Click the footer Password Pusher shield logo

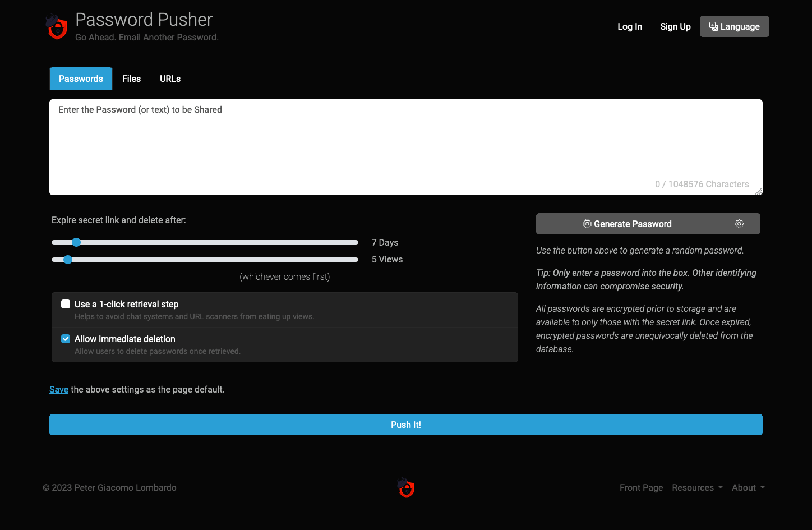(406, 487)
